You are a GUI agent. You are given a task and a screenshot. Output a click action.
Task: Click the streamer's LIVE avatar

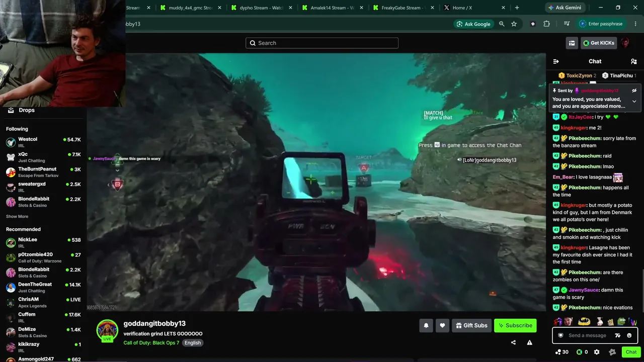click(x=107, y=330)
